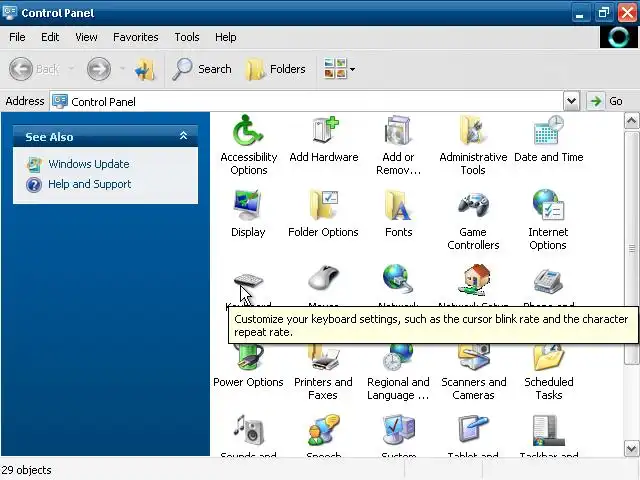Open the Views dropdown button

click(x=339, y=69)
